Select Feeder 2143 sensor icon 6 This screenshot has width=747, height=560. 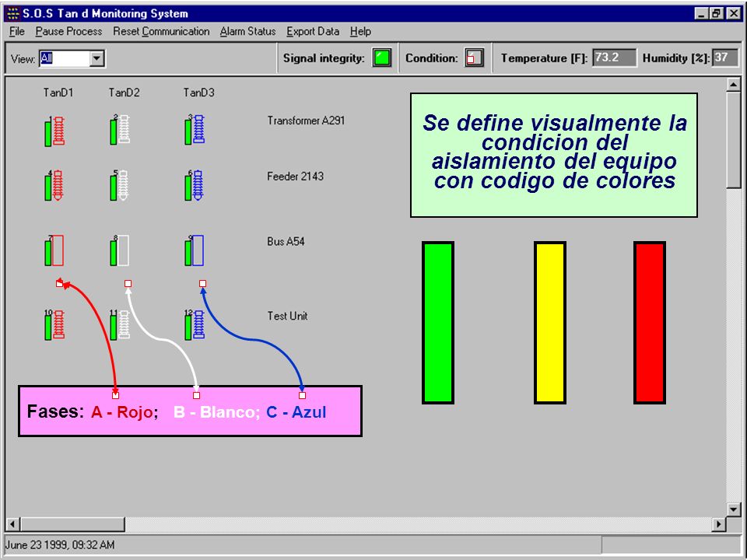pyautogui.click(x=194, y=186)
